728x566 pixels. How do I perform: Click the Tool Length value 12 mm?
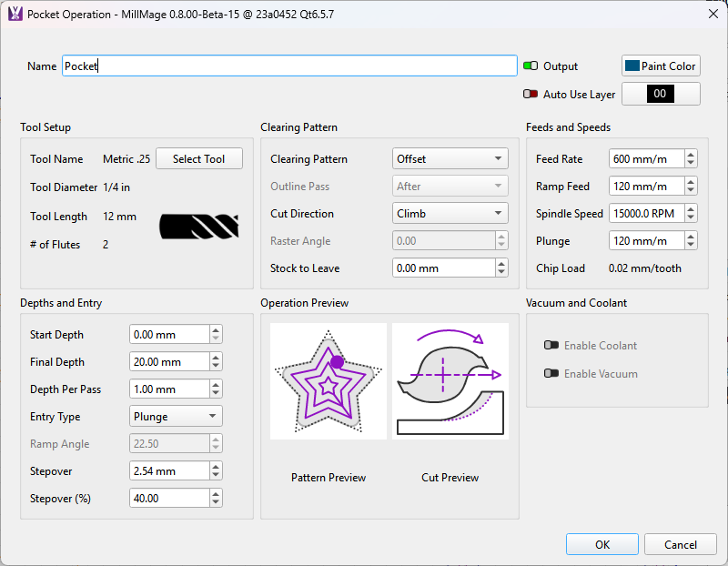[119, 217]
